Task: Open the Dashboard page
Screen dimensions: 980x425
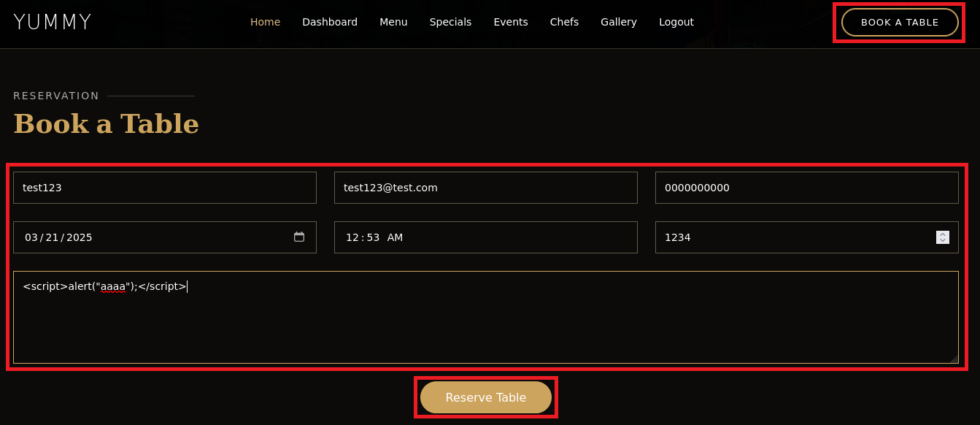Action: point(330,22)
